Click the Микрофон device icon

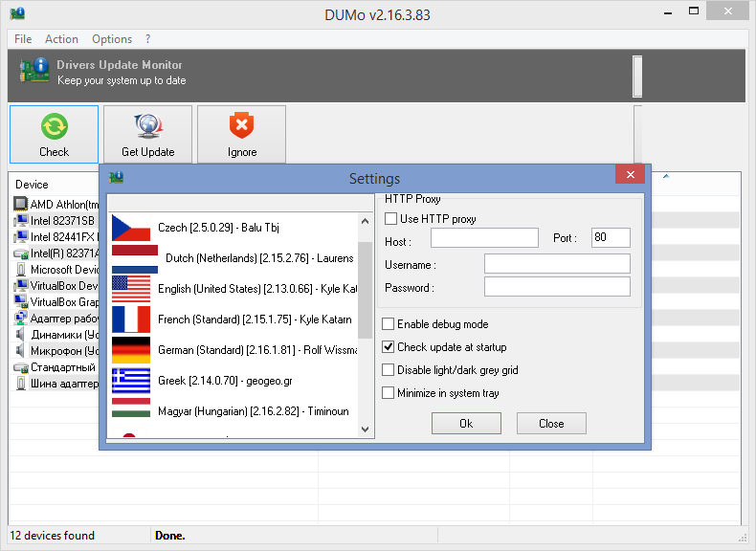pyautogui.click(x=20, y=350)
